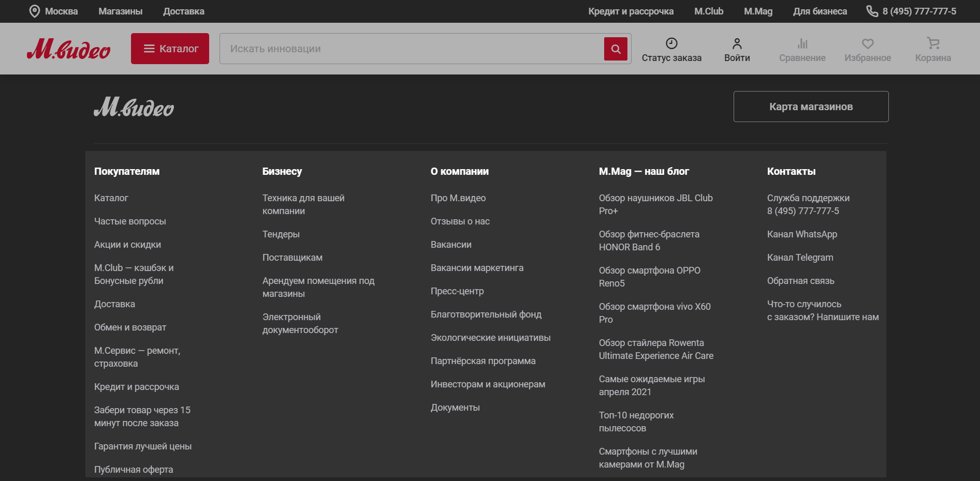The image size is (980, 481).
Task: Open Акции и скидки link
Action: pos(127,245)
